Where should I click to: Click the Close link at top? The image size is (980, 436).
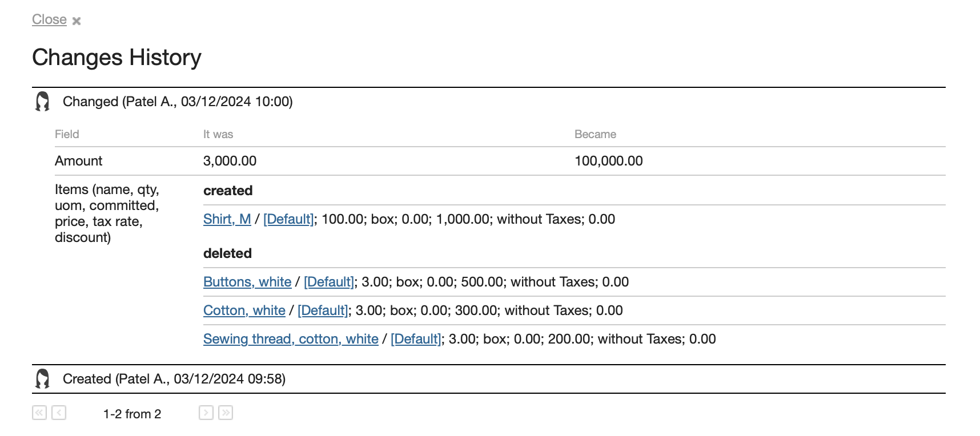tap(49, 19)
